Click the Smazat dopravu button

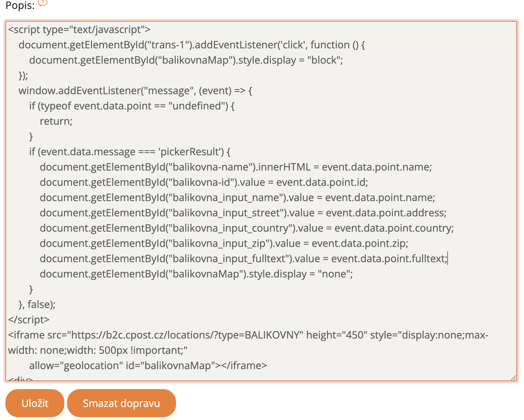point(121,403)
